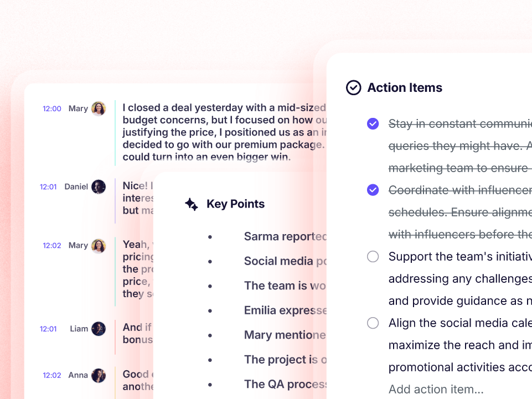532x399 pixels.
Task: Click Liam's profile avatar
Action: pos(99,328)
